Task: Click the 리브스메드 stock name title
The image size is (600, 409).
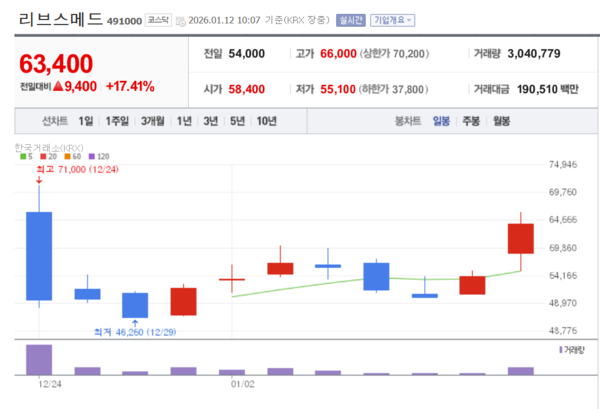Action: (60, 19)
